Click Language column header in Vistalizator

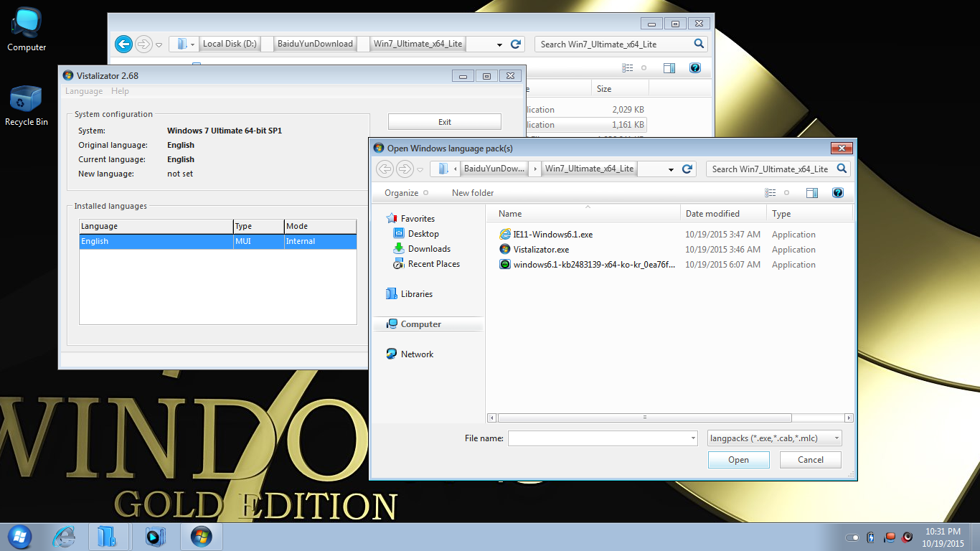[156, 226]
